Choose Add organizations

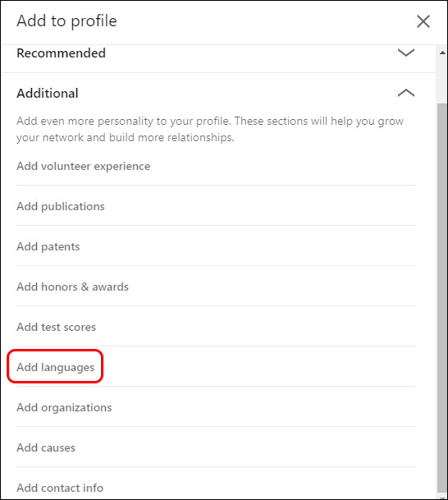tap(64, 407)
